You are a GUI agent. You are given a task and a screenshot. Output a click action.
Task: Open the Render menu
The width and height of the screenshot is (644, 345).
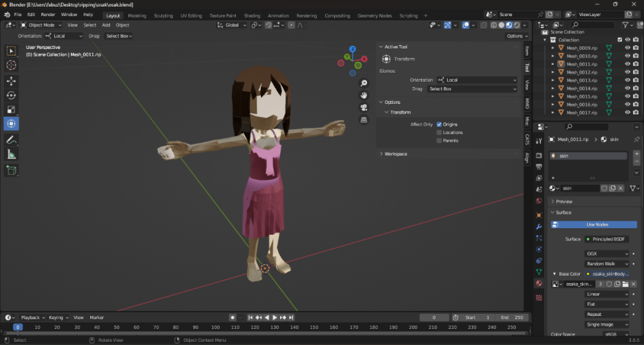(x=48, y=14)
